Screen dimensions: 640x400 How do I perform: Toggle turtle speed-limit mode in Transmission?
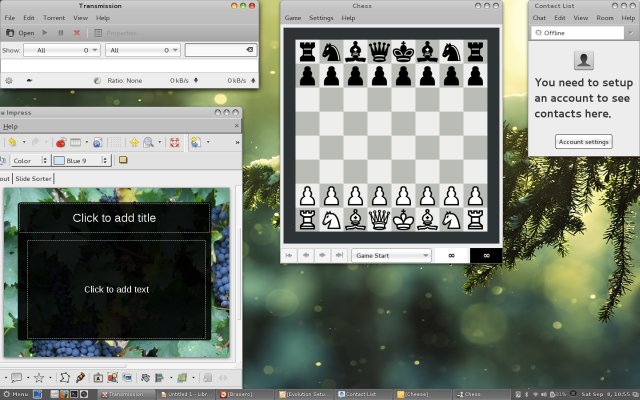[28, 80]
